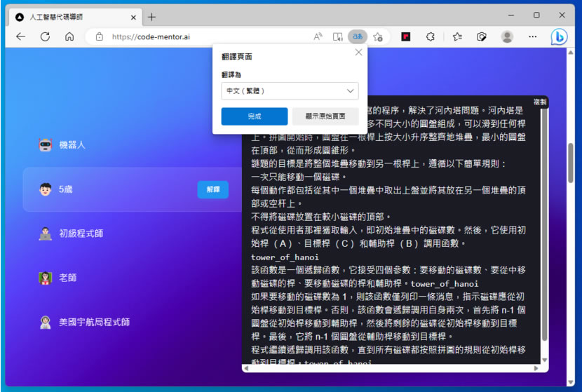Image resolution: width=582 pixels, height=392 pixels.
Task: Click code panel vertical scrollbar thumb
Action: [x=545, y=224]
